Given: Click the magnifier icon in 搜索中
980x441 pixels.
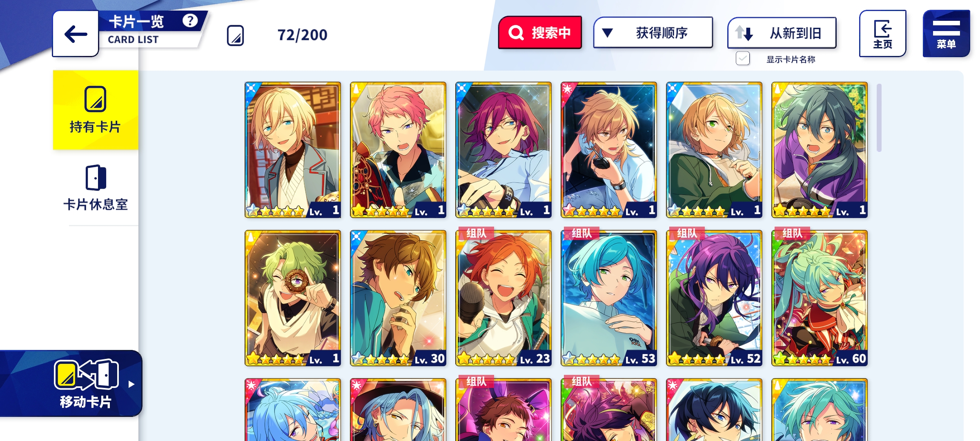Looking at the screenshot, I should [x=516, y=33].
